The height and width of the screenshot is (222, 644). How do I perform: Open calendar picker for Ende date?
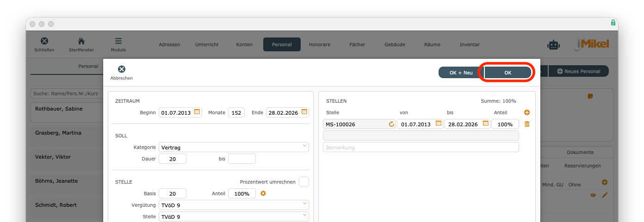(x=304, y=112)
